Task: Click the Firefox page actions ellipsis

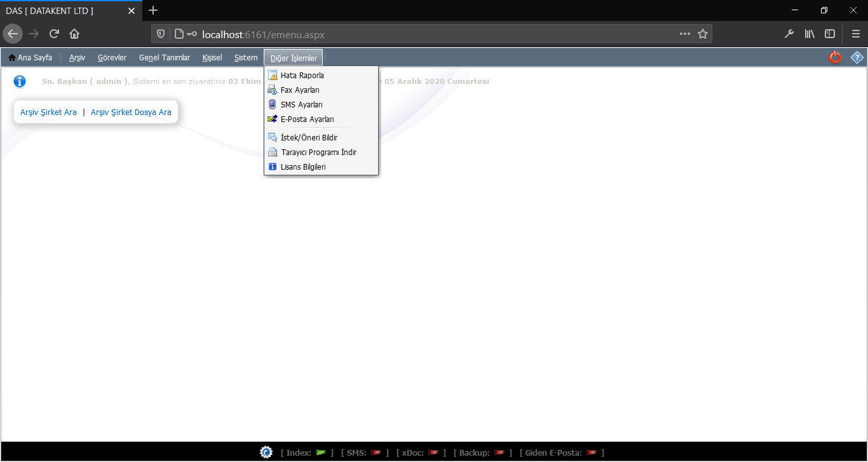Action: click(x=684, y=34)
